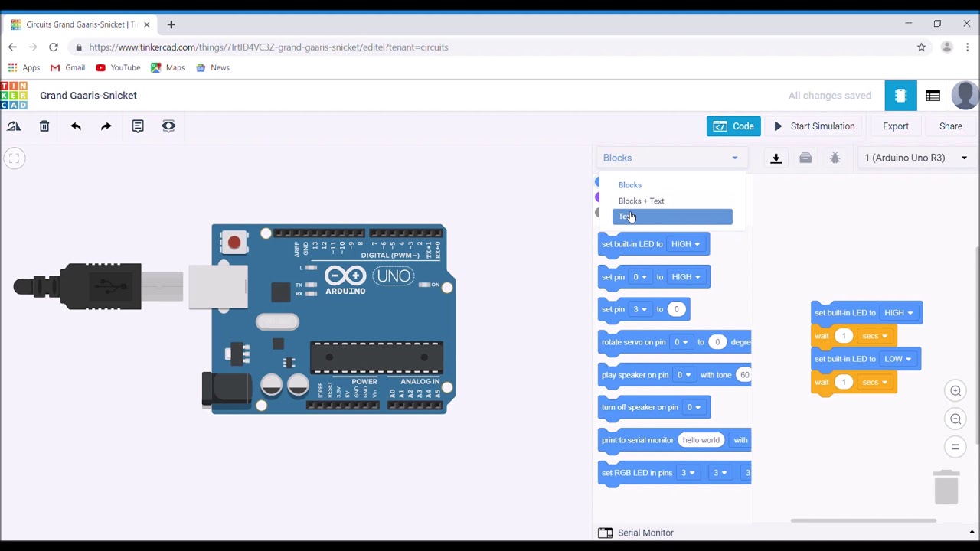The height and width of the screenshot is (551, 980).
Task: Open the YouTube bookmark
Action: (118, 67)
